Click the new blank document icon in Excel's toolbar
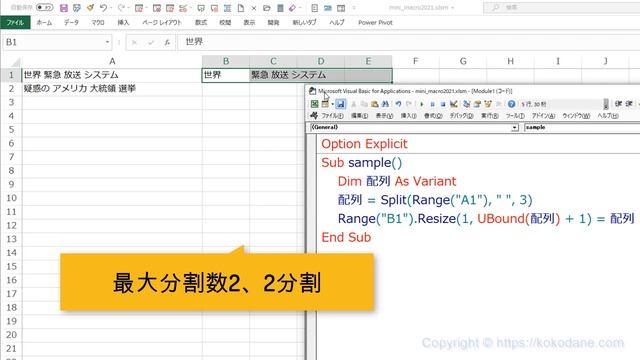The height and width of the screenshot is (360, 640). point(241,8)
